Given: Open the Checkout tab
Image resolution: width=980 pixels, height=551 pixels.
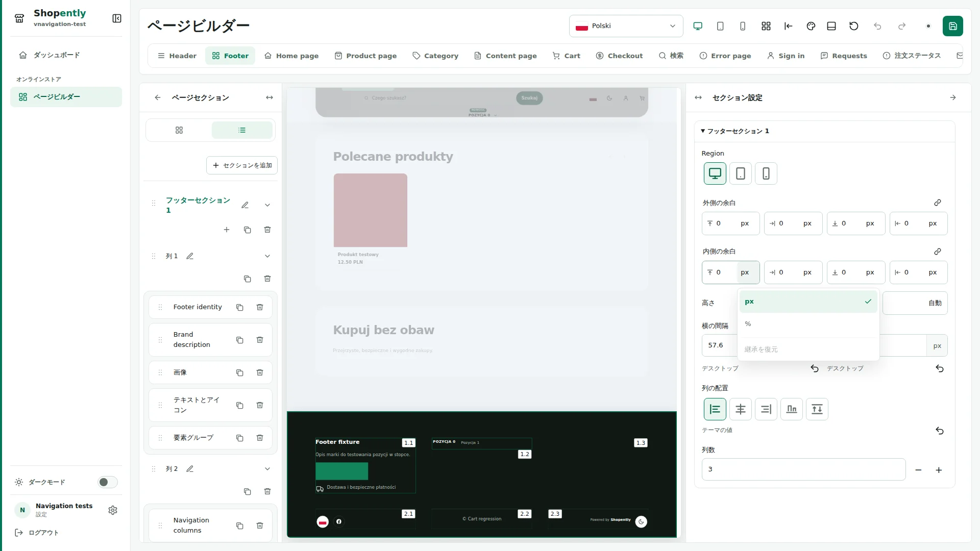Looking at the screenshot, I should (x=619, y=56).
